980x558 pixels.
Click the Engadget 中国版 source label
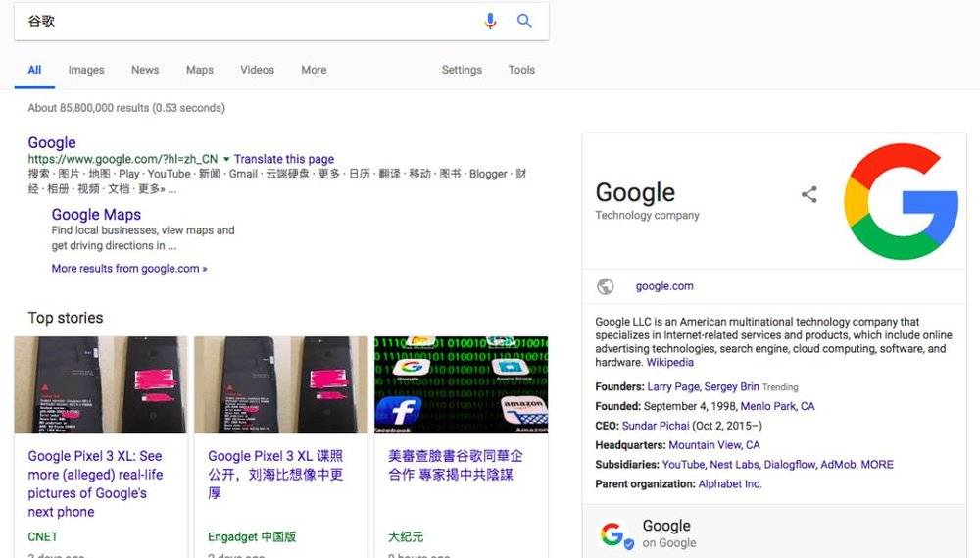pyautogui.click(x=252, y=536)
